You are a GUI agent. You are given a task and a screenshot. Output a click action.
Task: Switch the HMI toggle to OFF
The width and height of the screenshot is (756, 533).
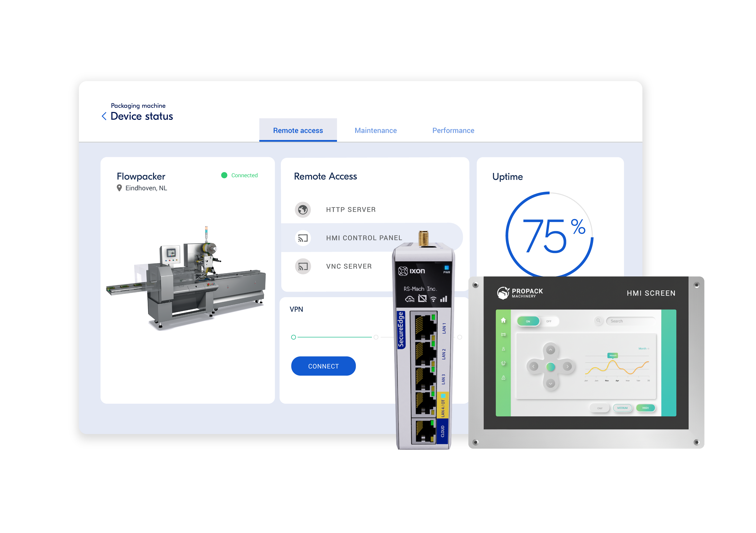[549, 321]
